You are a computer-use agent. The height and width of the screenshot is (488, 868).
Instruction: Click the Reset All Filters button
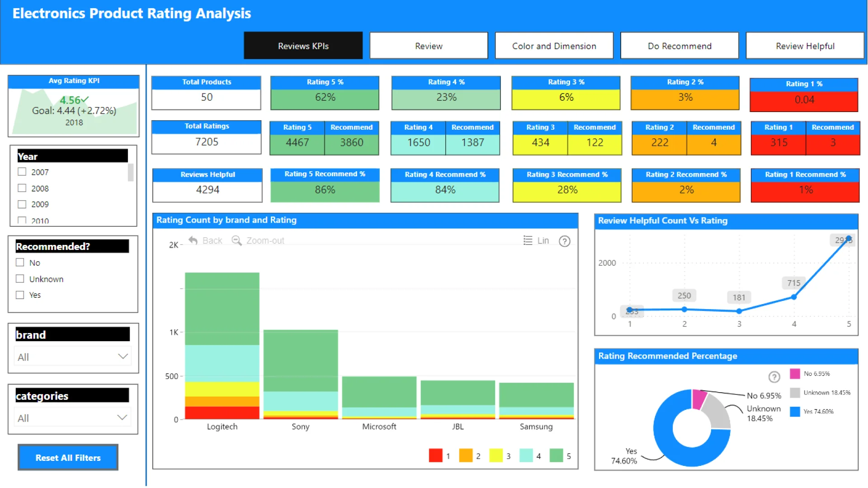point(68,457)
